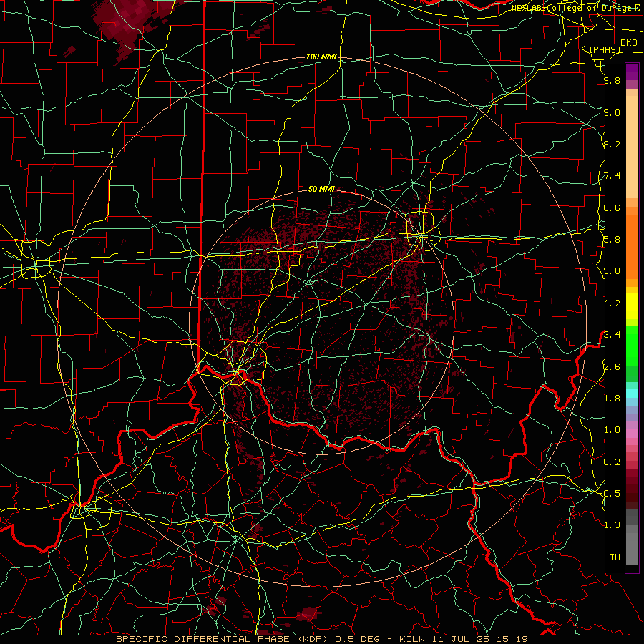This screenshot has width=644, height=644.
Task: Click the 6.6 scale value
Action: pos(612,208)
